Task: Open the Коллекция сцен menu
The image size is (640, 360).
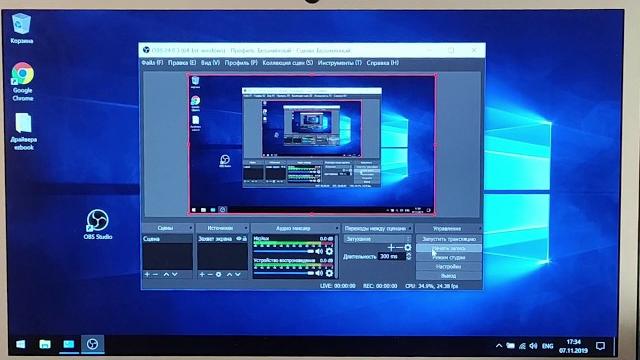Action: coord(288,63)
